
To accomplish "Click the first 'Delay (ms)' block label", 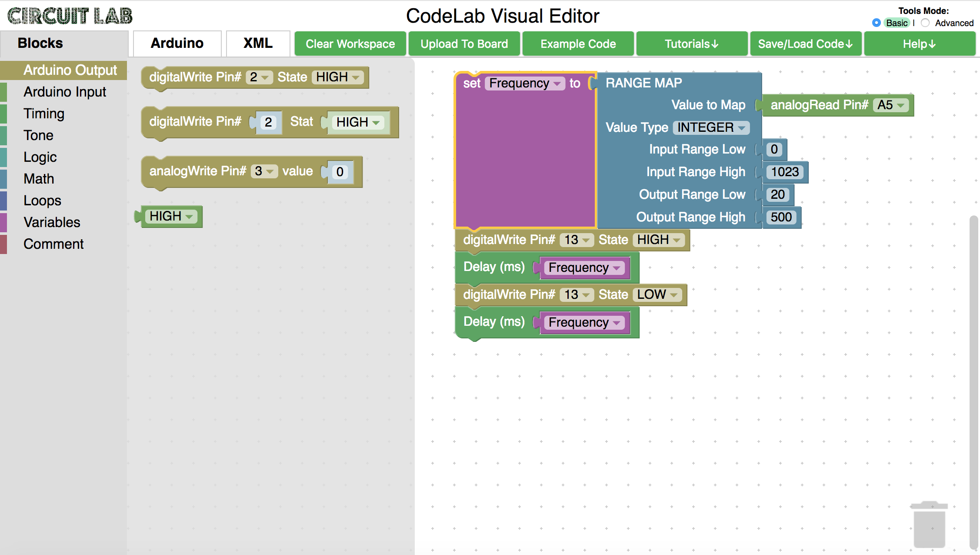I will point(494,267).
